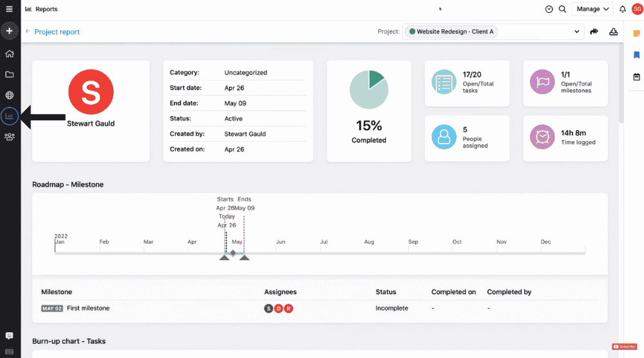Go to Home icon in sidebar
The height and width of the screenshot is (358, 644).
coord(10,54)
